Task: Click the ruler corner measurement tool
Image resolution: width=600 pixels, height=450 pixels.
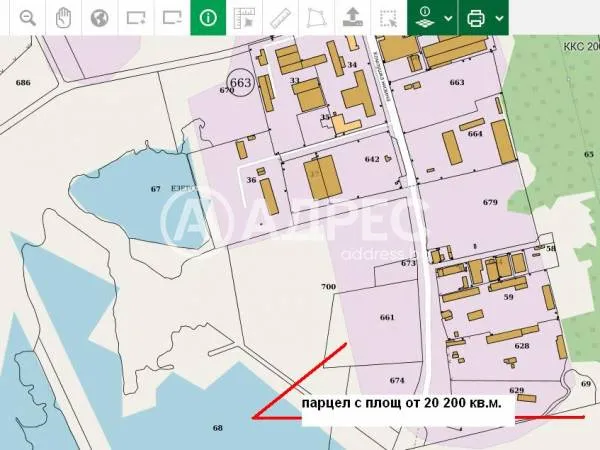Action: [243, 18]
